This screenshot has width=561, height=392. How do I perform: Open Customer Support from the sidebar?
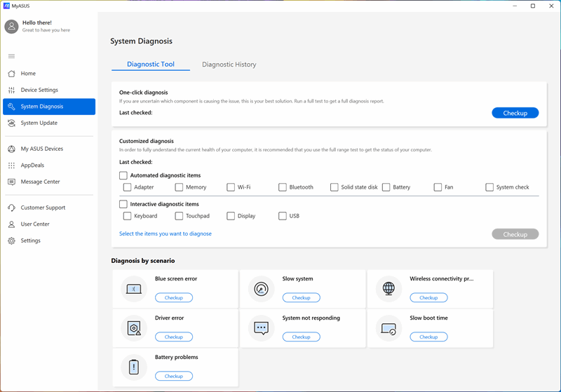click(43, 208)
